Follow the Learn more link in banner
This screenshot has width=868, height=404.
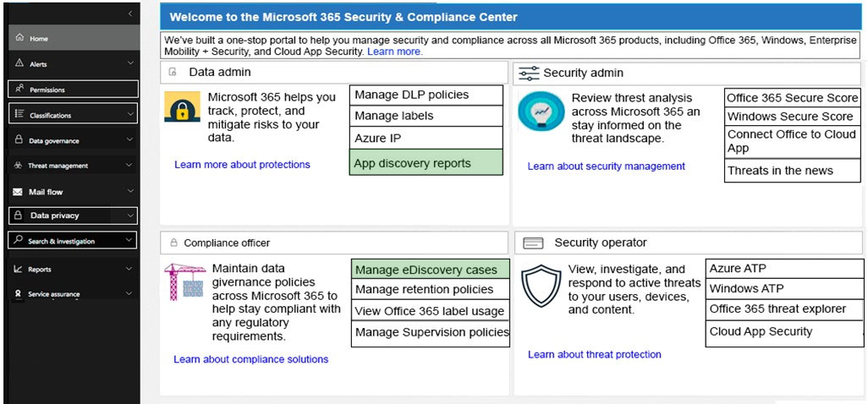(x=395, y=52)
